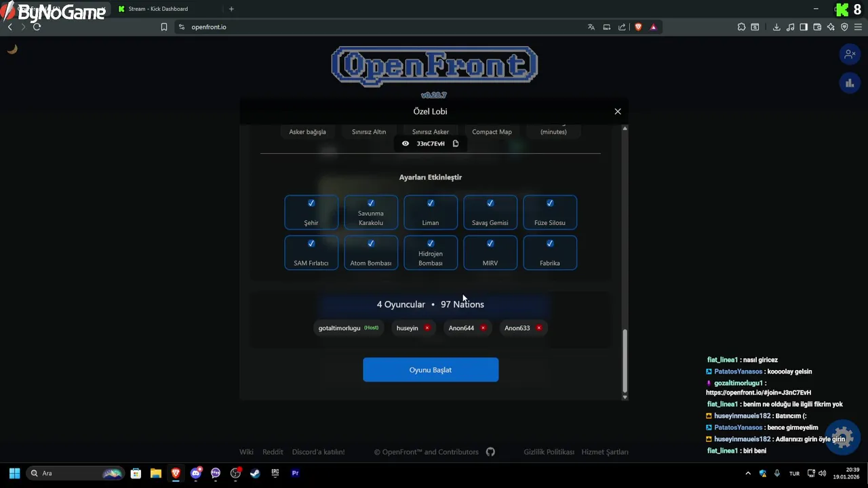Open Discord from the taskbar

[x=196, y=473]
